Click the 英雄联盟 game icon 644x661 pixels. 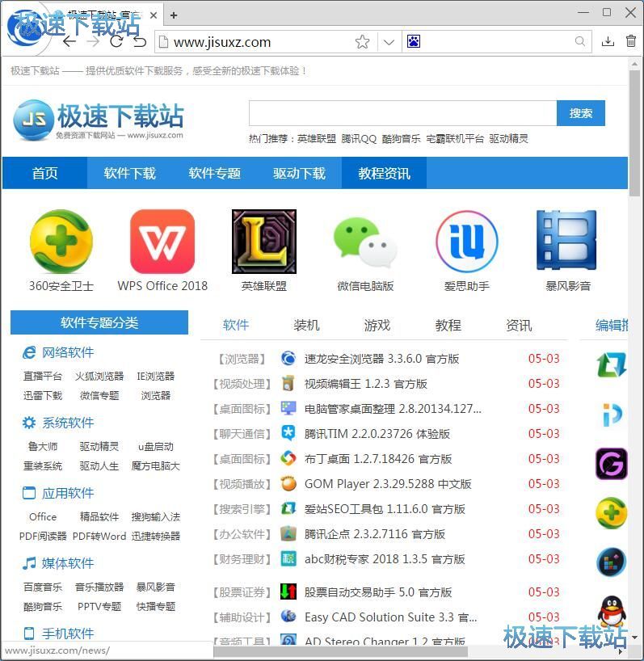coord(264,242)
